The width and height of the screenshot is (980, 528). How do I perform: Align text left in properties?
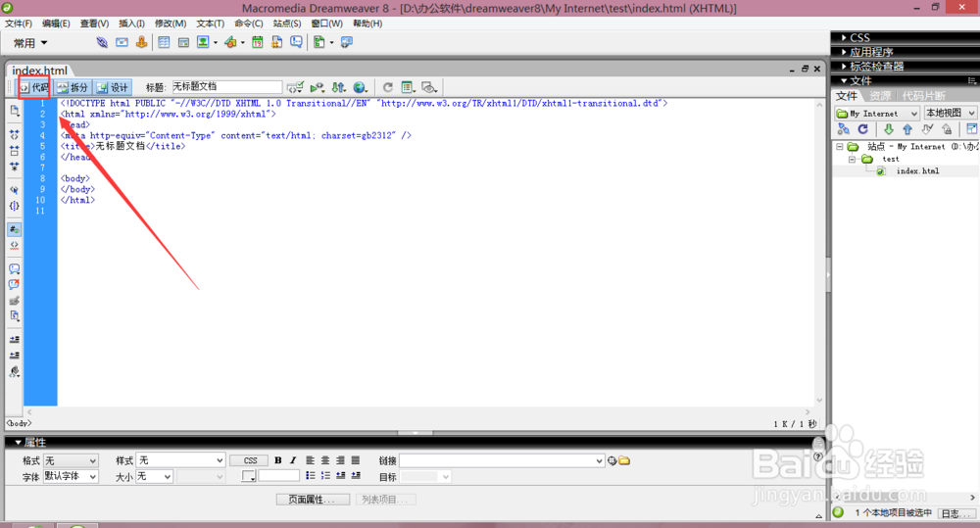[x=310, y=460]
